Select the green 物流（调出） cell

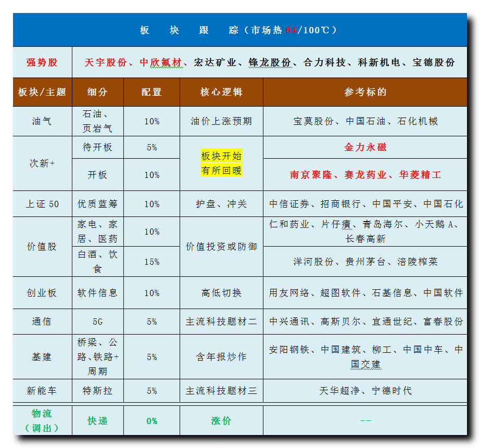click(x=42, y=420)
